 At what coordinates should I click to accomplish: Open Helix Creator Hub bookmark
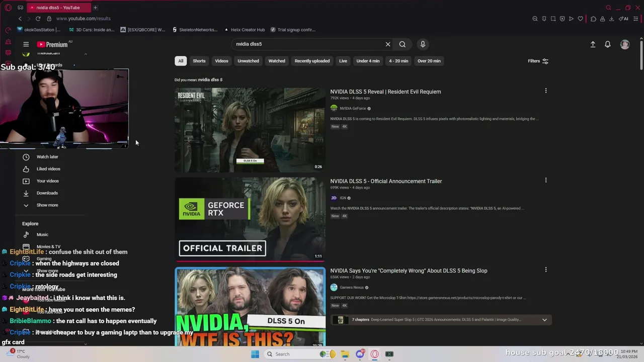coord(244,30)
